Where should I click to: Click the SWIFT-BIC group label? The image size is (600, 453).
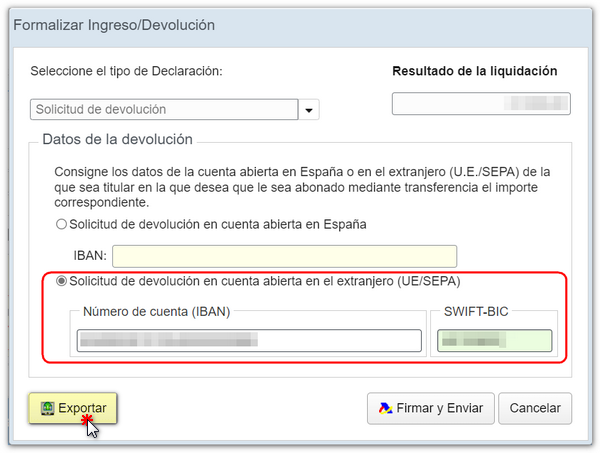coord(477,312)
